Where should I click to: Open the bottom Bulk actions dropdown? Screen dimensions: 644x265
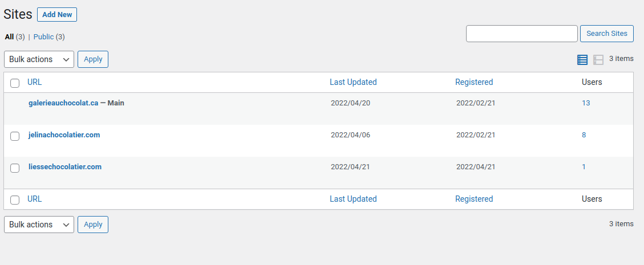[39, 225]
